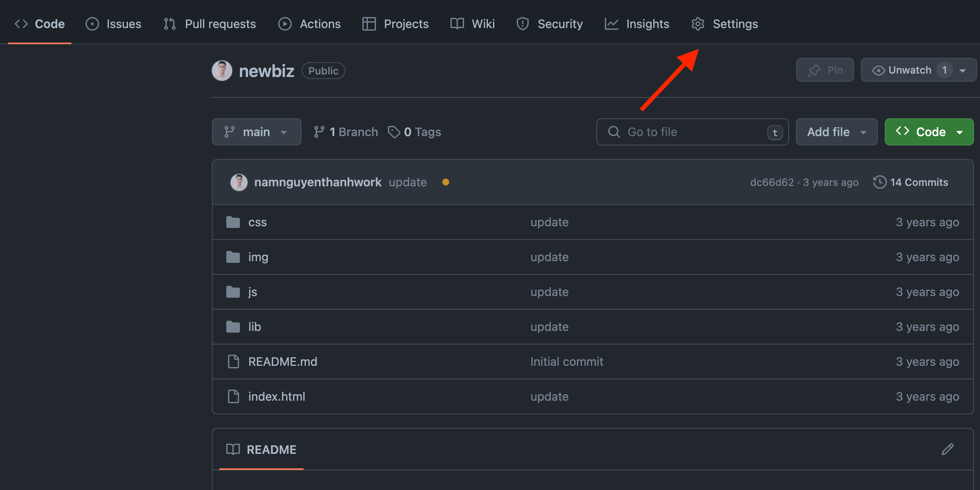Open latest commit message 'update'

(x=407, y=182)
